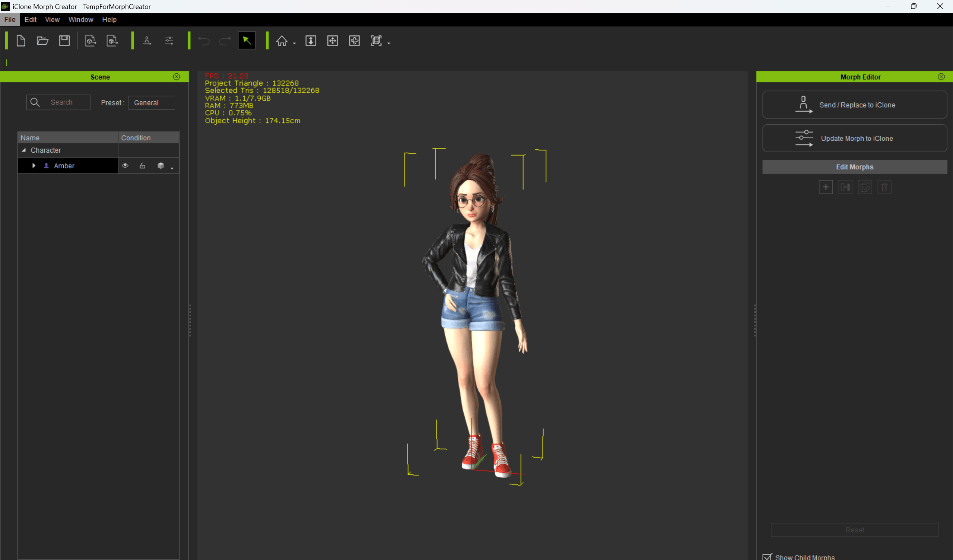
Task: Activate the camera Orbit/Rotate tool icon
Action: click(355, 41)
